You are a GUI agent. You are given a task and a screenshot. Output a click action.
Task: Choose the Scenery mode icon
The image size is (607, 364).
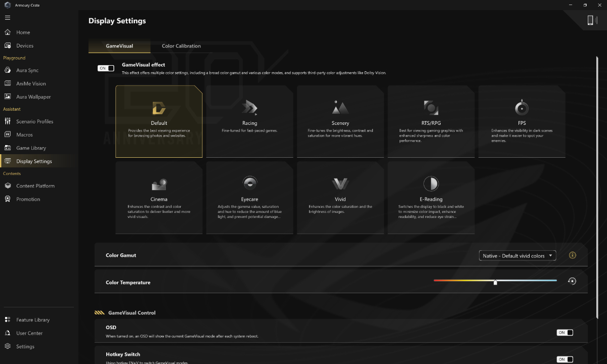point(340,107)
